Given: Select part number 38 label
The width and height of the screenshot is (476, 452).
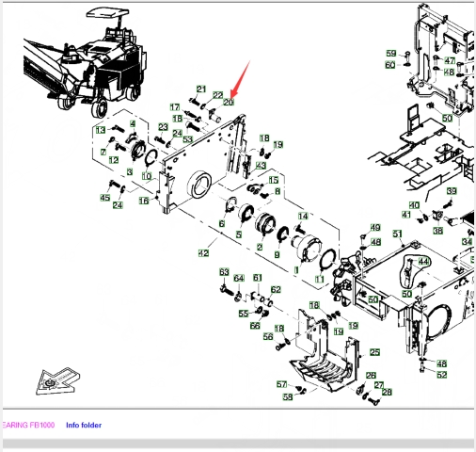Looking at the screenshot, I should [437, 231].
